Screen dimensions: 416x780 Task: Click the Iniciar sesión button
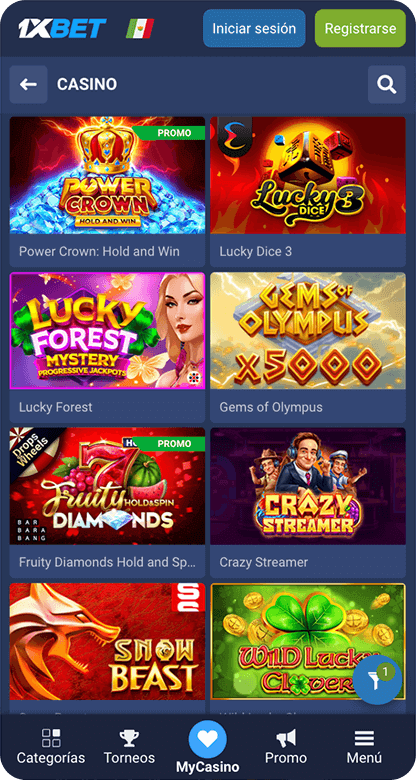coord(254,28)
